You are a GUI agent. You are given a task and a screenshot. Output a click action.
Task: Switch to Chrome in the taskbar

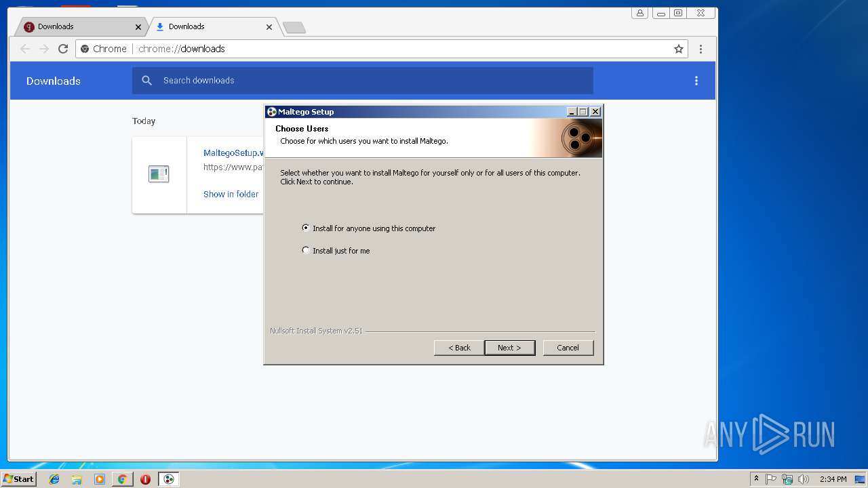122,479
